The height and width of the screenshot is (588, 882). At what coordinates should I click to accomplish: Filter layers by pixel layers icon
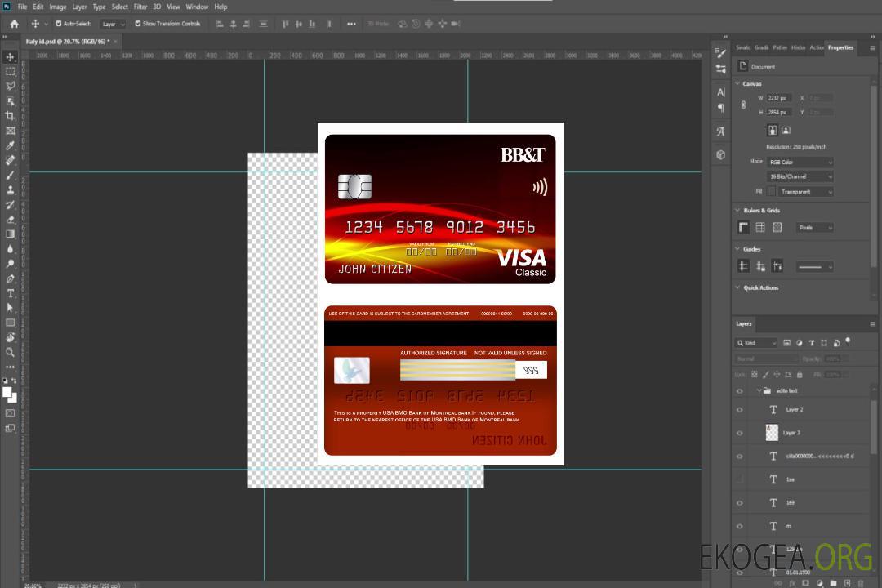(x=787, y=343)
